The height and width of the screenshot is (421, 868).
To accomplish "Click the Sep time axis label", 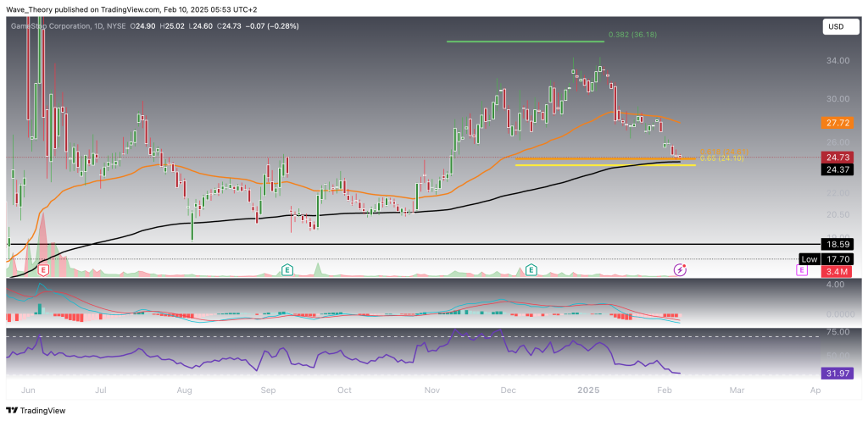I will click(269, 390).
